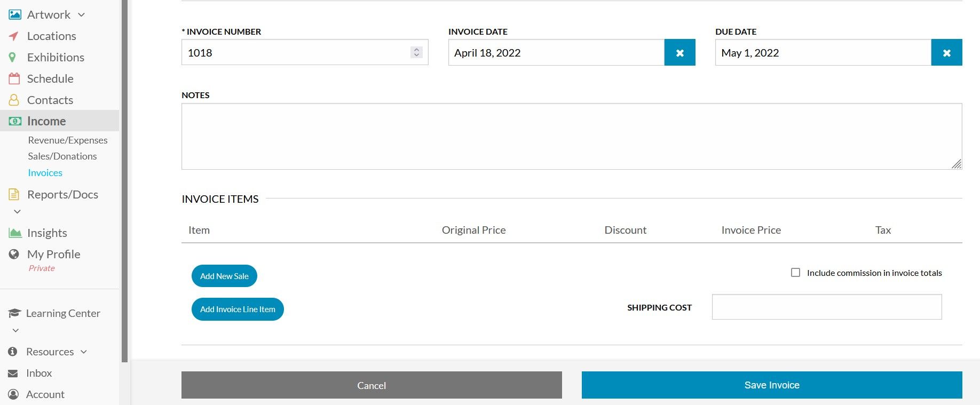The image size is (980, 405).
Task: Click the Exhibitions map pin icon
Action: click(13, 57)
